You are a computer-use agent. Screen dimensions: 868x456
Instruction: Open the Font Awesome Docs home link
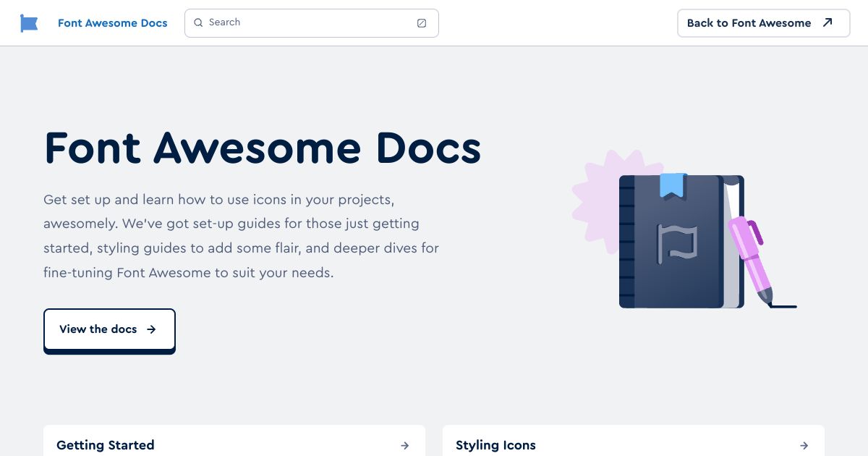(x=112, y=23)
